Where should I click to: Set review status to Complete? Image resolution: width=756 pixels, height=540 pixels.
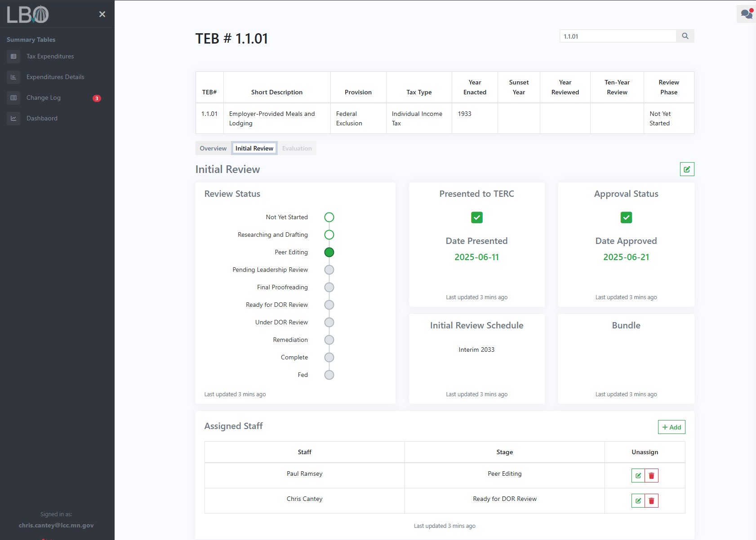tap(329, 358)
